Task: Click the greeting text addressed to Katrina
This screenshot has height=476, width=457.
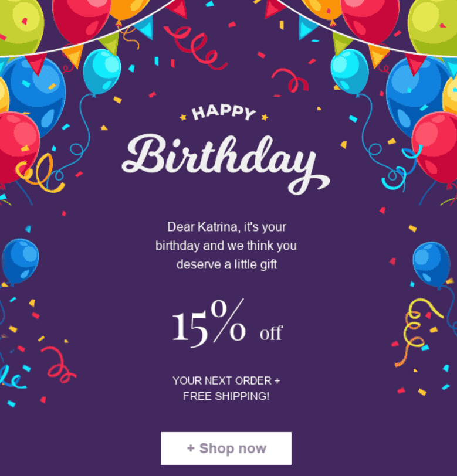Action: point(226,246)
